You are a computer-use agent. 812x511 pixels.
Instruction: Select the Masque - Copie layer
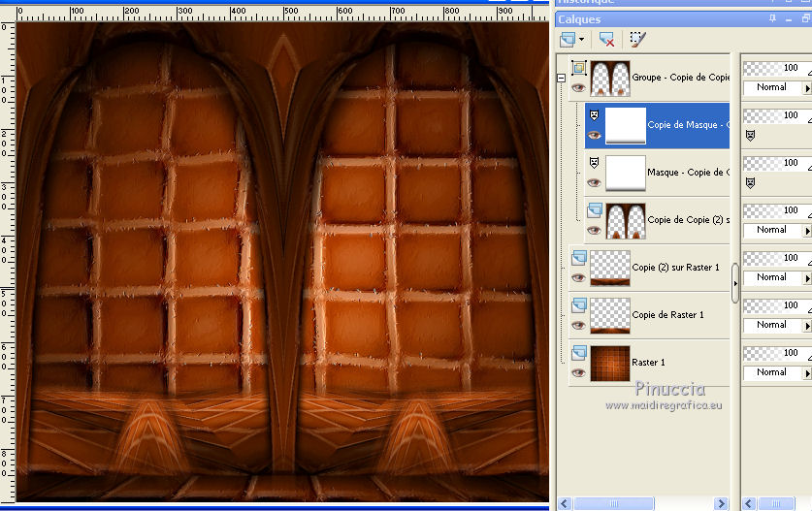(687, 173)
